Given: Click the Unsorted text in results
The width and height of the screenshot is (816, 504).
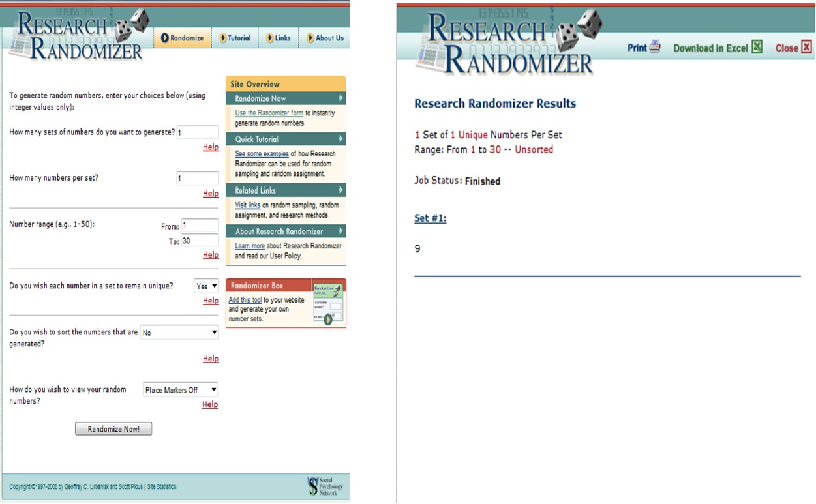Looking at the screenshot, I should [534, 150].
